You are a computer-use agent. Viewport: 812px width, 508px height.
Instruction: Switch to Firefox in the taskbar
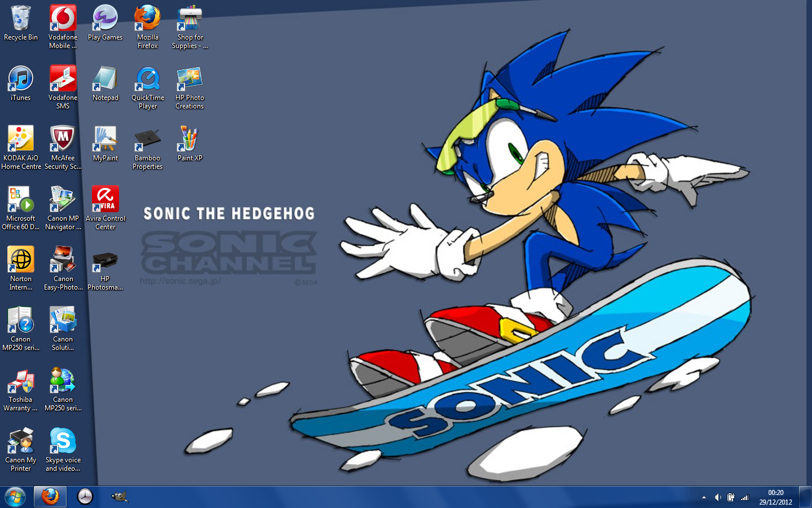point(50,497)
